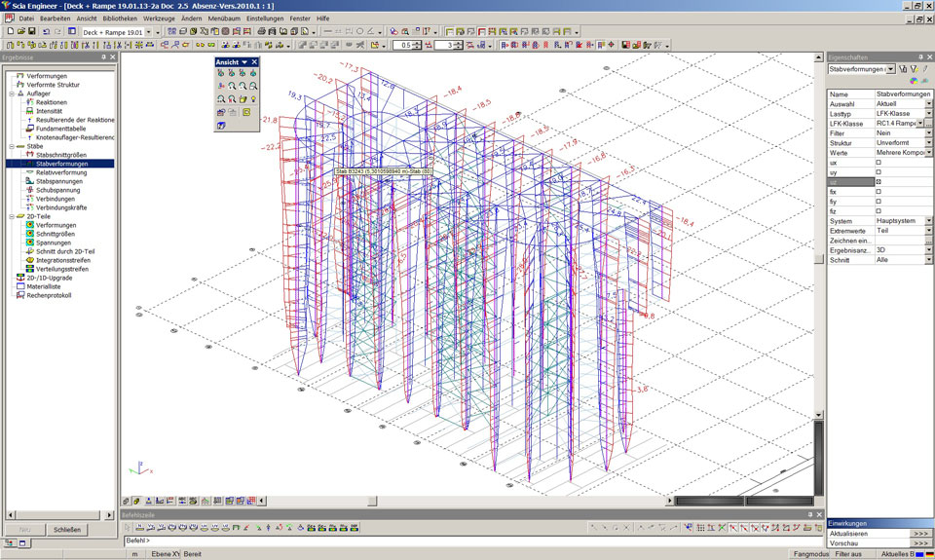The image size is (935, 560).
Task: Click the Undo arrow icon
Action: 46,31
